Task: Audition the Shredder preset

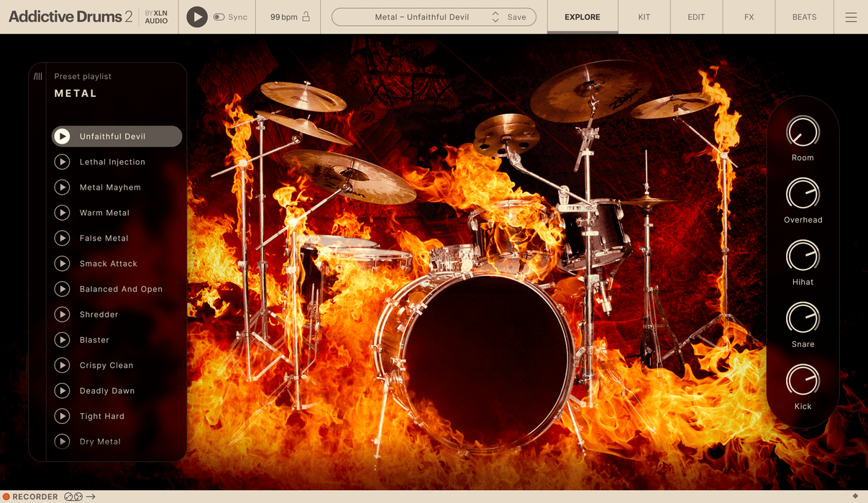Action: [63, 315]
